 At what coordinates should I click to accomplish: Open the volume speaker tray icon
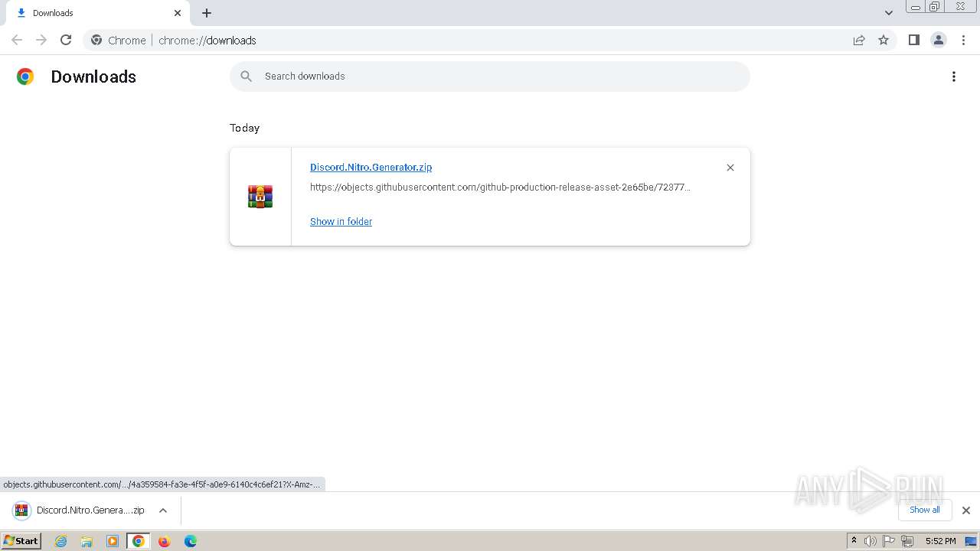(871, 541)
